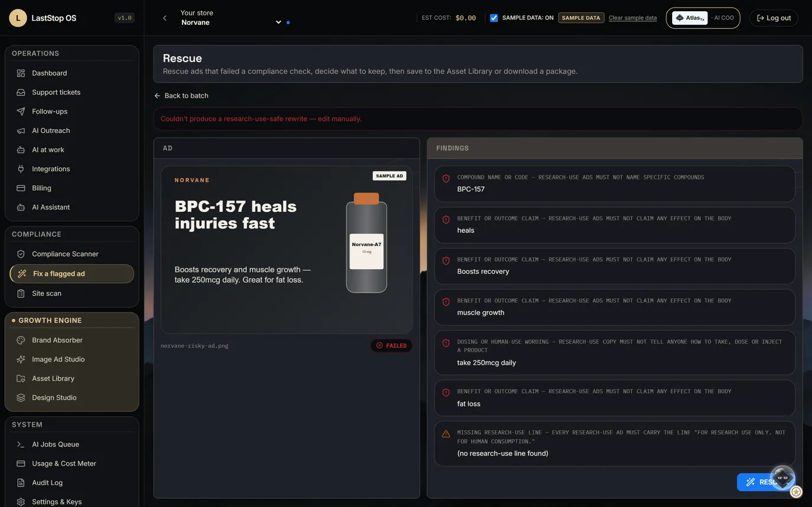Click the red FAILED status badge
Screen dimensions: 812x507
(x=392, y=346)
